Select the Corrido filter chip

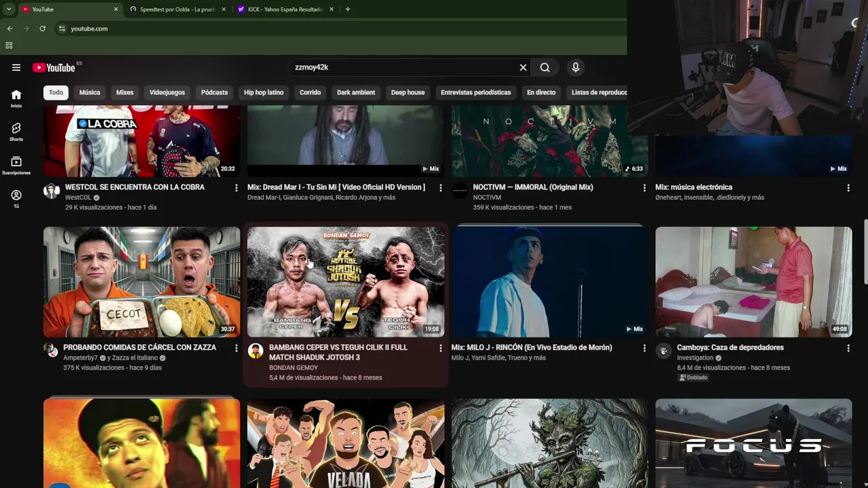click(x=310, y=92)
